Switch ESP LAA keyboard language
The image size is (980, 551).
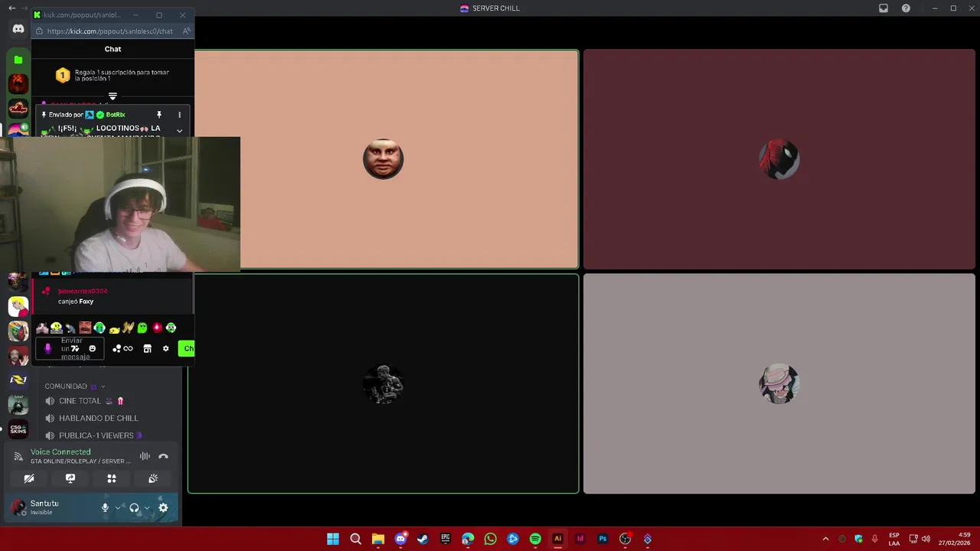(x=894, y=539)
